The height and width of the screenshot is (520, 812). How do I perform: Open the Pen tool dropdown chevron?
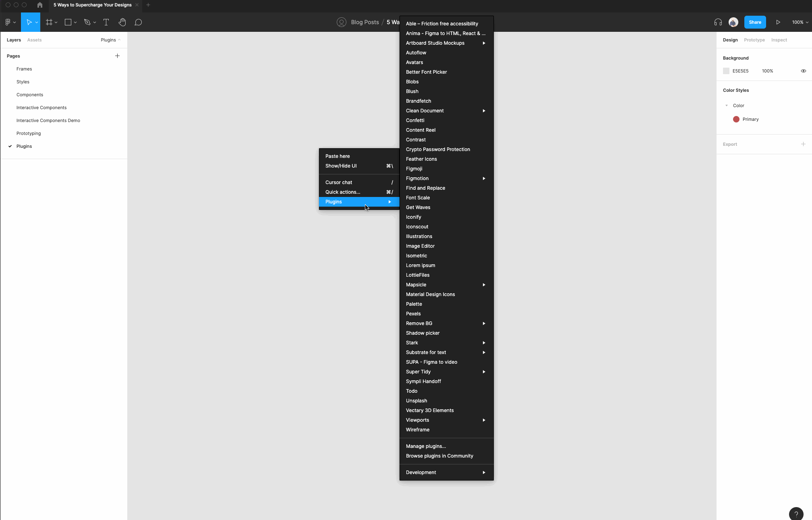(x=95, y=23)
